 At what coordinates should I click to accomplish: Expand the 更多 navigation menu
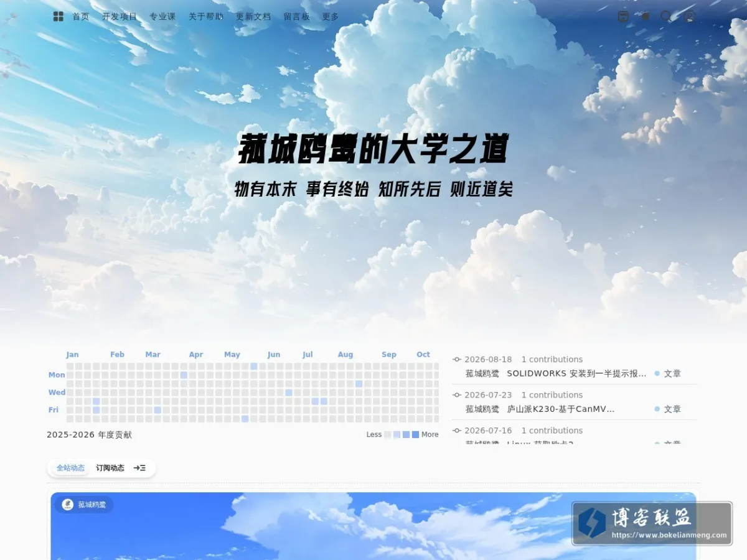point(331,17)
